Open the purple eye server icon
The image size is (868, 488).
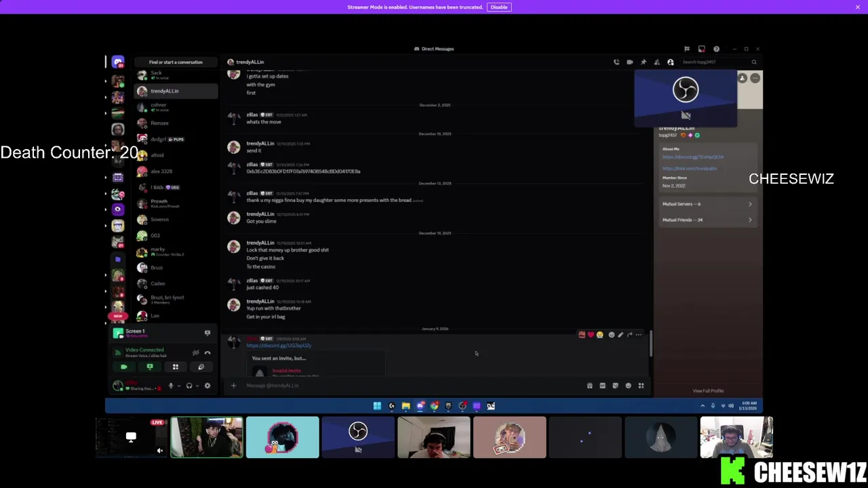[118, 209]
